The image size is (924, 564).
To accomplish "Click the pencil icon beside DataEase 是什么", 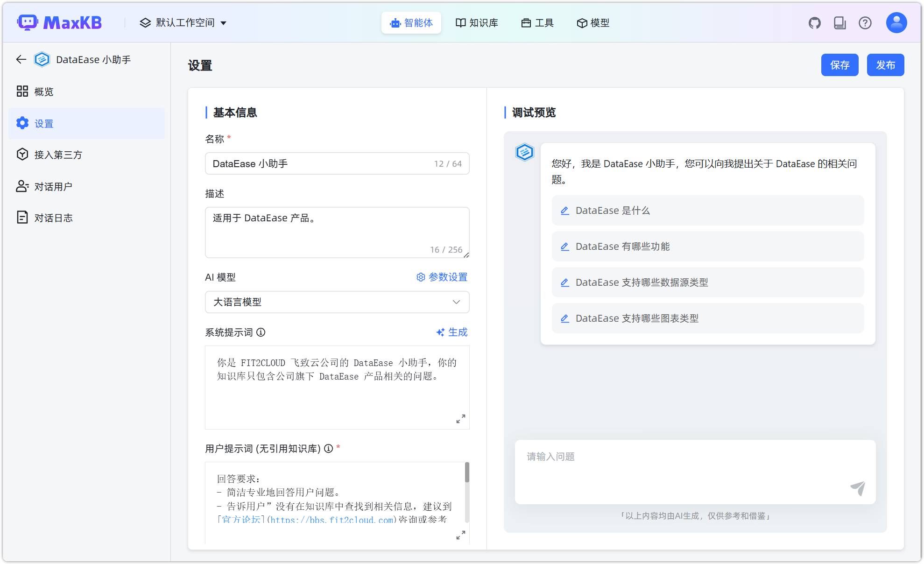I will pyautogui.click(x=565, y=211).
